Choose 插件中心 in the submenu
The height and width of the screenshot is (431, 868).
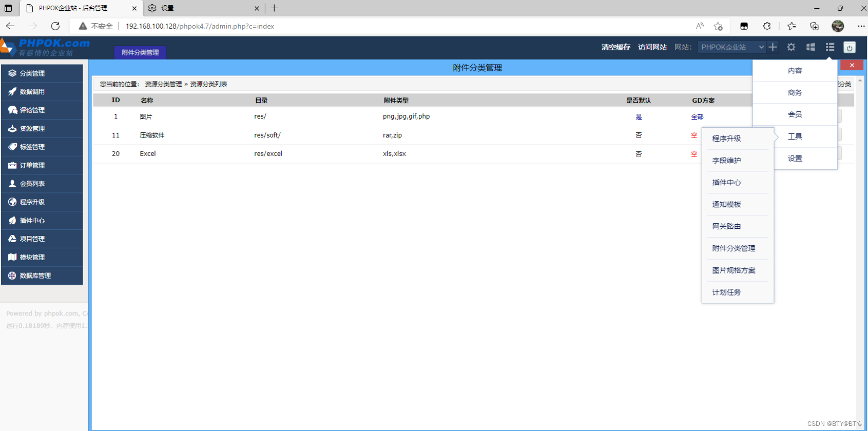738,183
